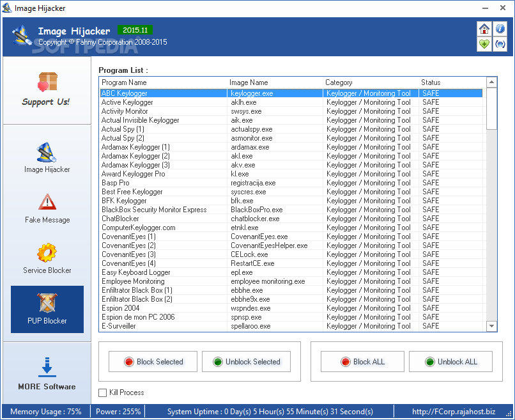
Task: Select the ABC Keylogger row
Action: (x=291, y=93)
